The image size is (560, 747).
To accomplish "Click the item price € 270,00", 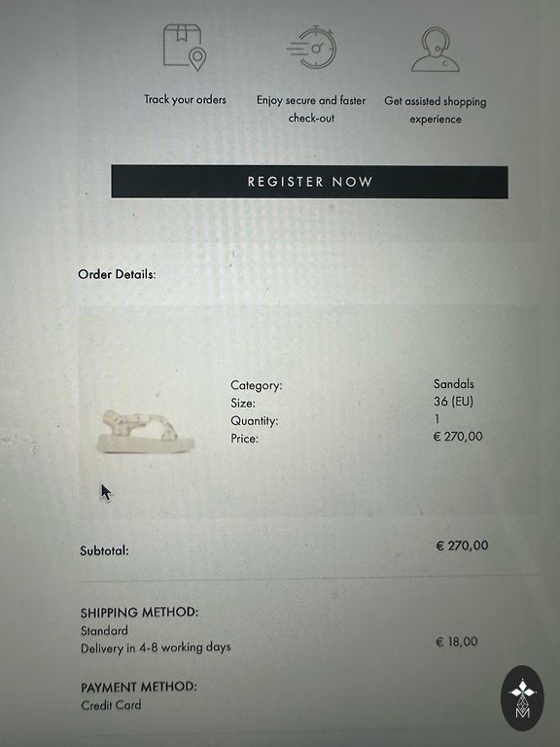I will point(458,436).
